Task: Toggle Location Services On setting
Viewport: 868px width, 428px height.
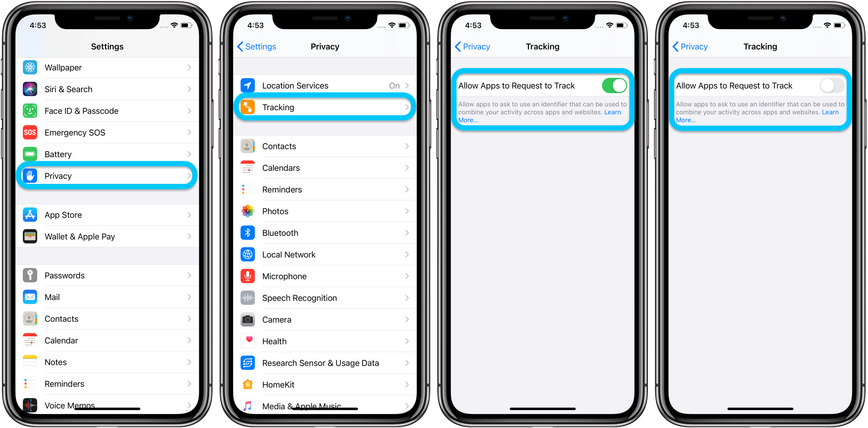Action: click(327, 85)
